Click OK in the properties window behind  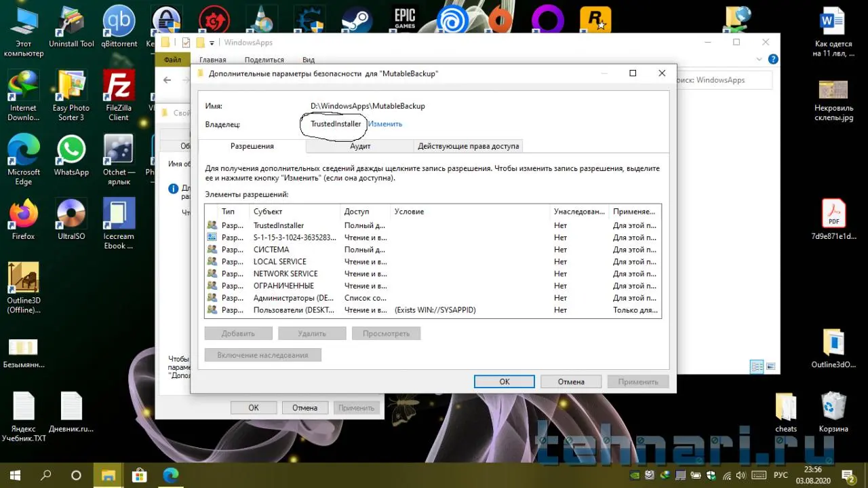coord(254,408)
